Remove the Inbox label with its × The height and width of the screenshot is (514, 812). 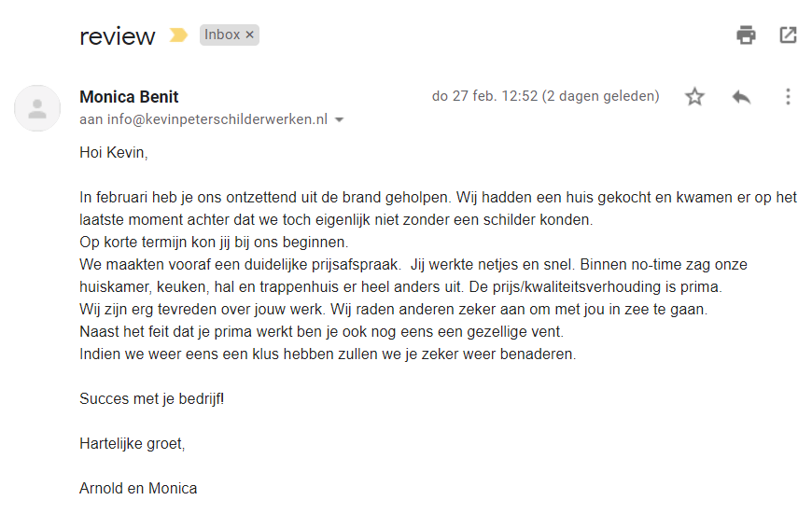click(249, 35)
